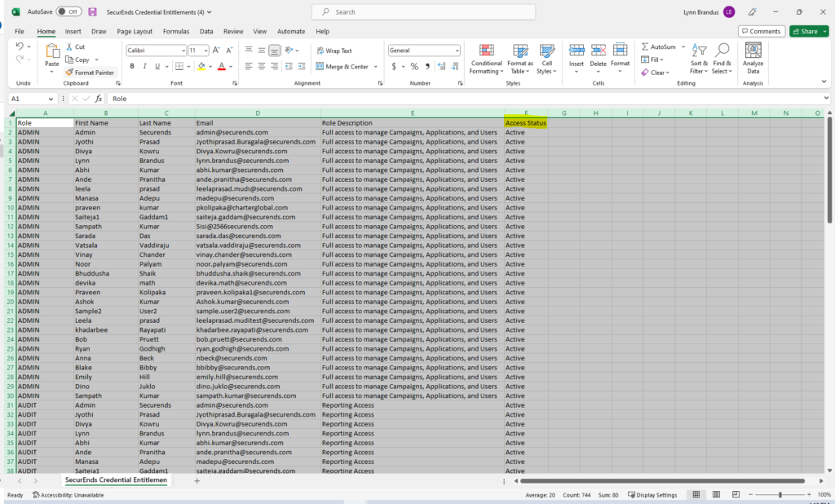
Task: Click the Search box in title bar
Action: pyautogui.click(x=423, y=11)
